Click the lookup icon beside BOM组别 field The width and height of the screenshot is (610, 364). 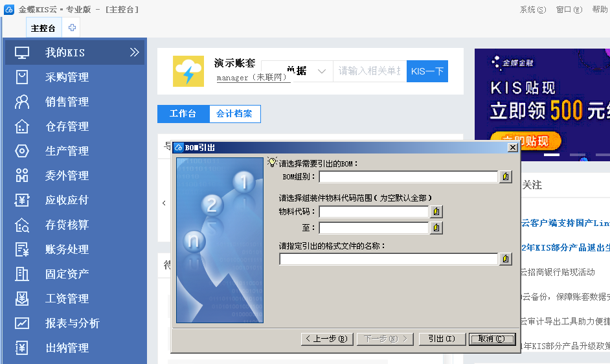[506, 177]
